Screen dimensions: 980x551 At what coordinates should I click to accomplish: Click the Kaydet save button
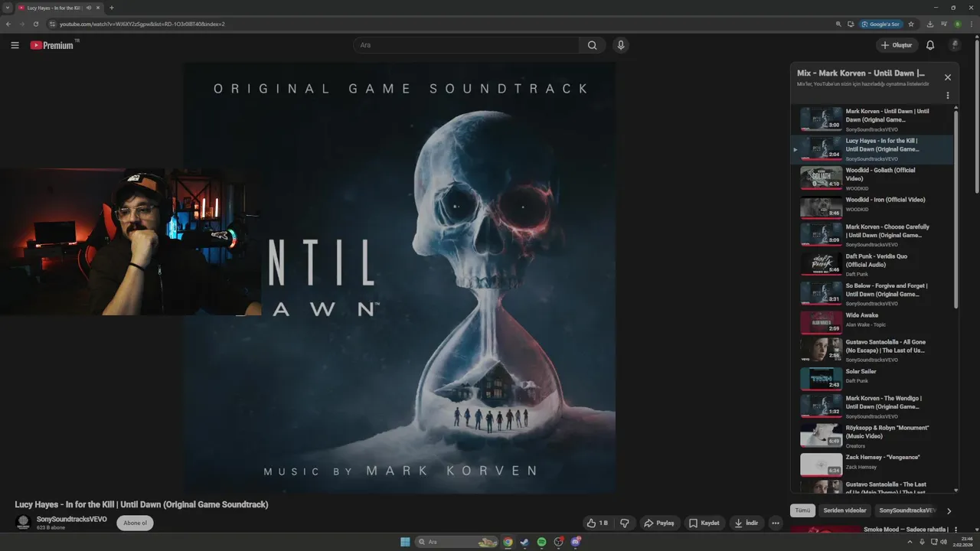[704, 523]
